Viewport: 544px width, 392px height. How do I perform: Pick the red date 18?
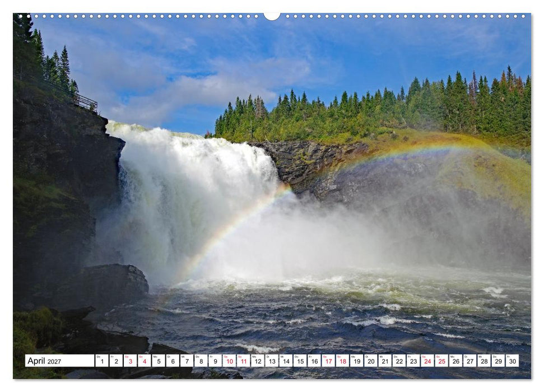pos(343,361)
